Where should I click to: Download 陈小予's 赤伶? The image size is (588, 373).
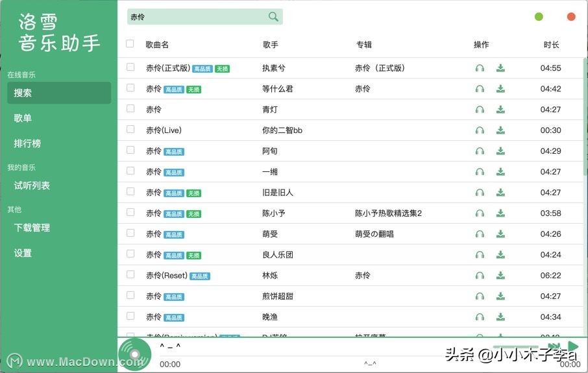pos(500,213)
